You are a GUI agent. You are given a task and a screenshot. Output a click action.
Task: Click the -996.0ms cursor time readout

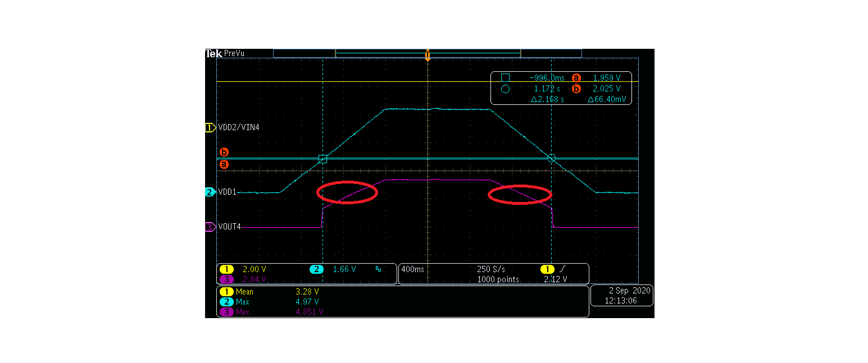point(546,78)
